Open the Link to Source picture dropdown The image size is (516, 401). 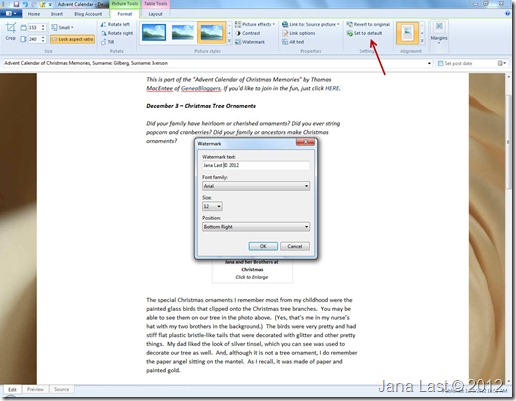[311, 24]
